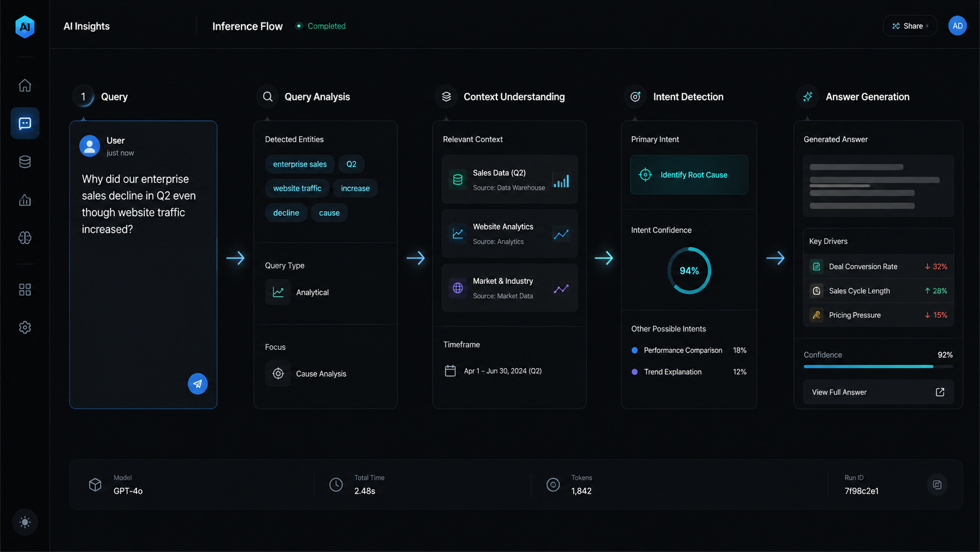Click the Answer Generation sparkle icon
This screenshot has height=552, width=980.
coord(808,97)
